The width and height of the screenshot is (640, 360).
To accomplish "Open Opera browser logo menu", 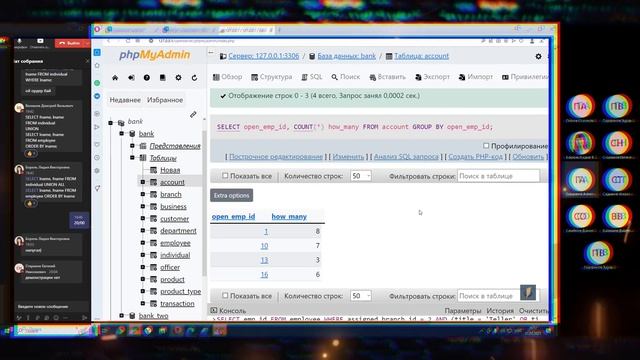I will [x=97, y=29].
